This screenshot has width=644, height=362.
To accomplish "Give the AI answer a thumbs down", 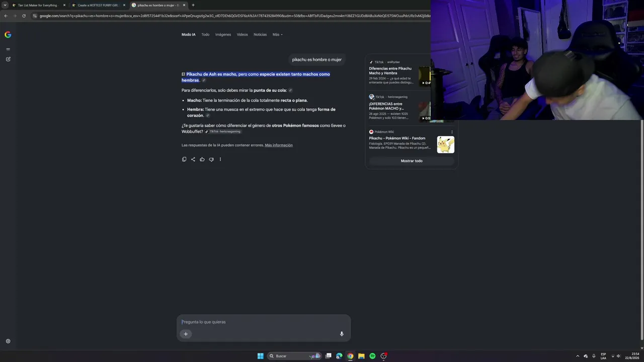I will coord(211,159).
